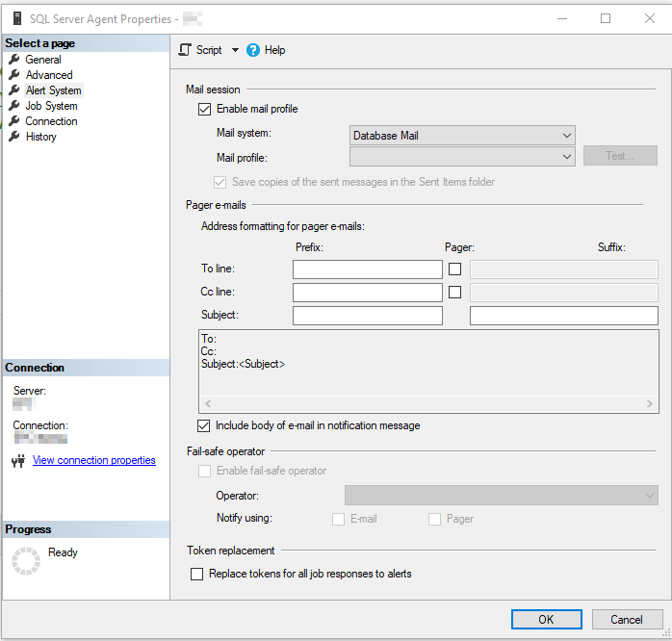
Task: Click the Cc line suffix field
Action: pos(564,293)
